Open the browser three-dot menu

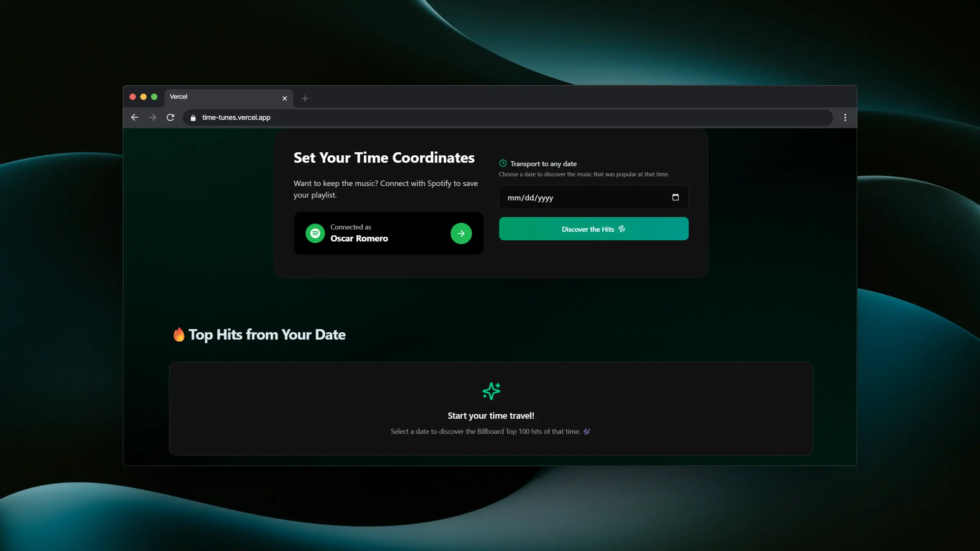[x=845, y=117]
